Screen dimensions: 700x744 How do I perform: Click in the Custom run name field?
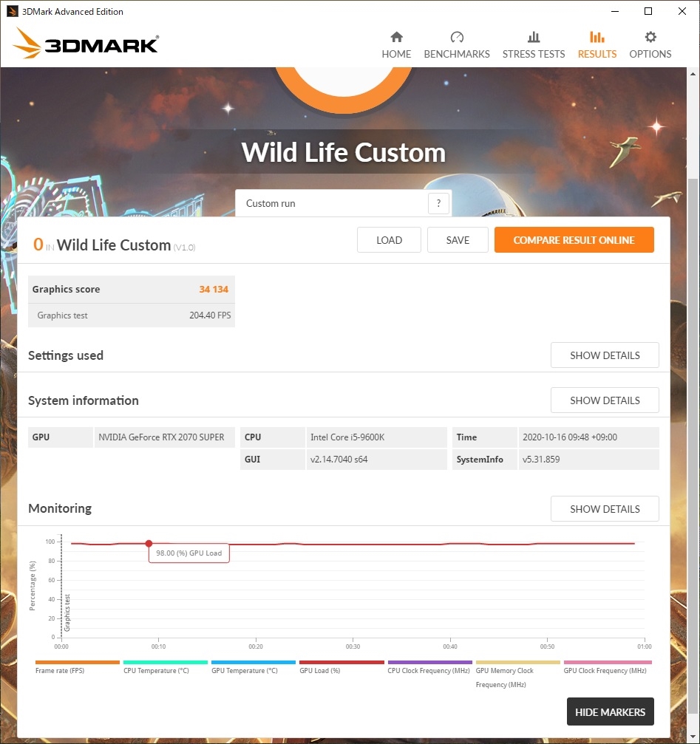[332, 204]
